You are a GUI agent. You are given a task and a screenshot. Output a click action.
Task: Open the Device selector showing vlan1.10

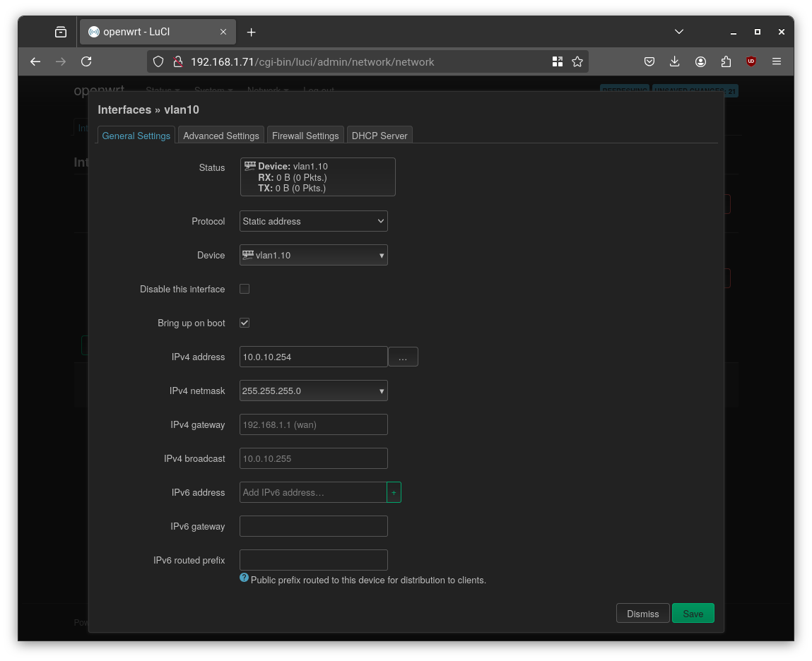coord(313,255)
